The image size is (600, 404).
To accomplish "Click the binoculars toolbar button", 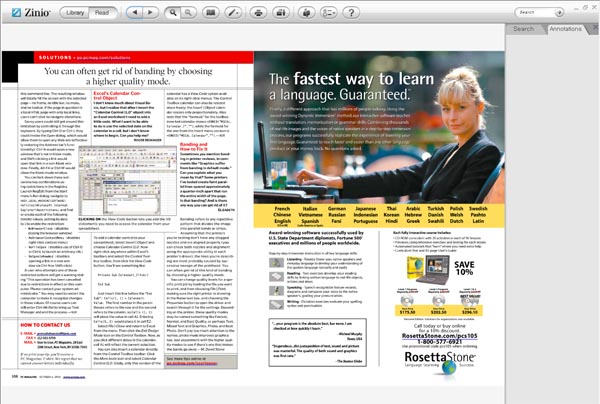I will pyautogui.click(x=281, y=13).
